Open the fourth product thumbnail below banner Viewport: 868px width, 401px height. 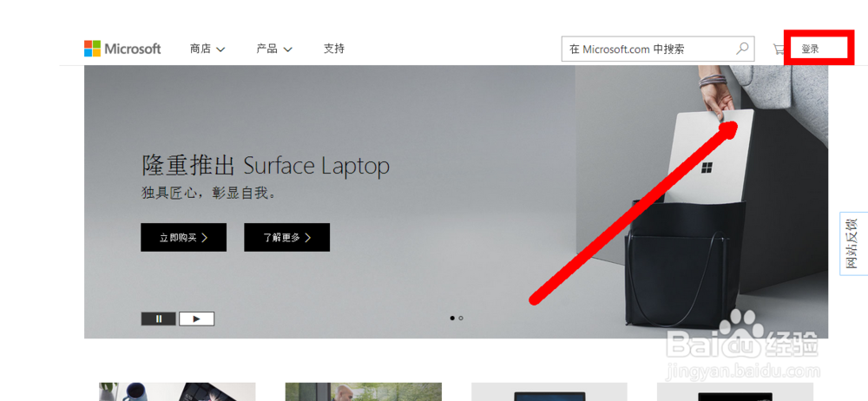[735, 391]
